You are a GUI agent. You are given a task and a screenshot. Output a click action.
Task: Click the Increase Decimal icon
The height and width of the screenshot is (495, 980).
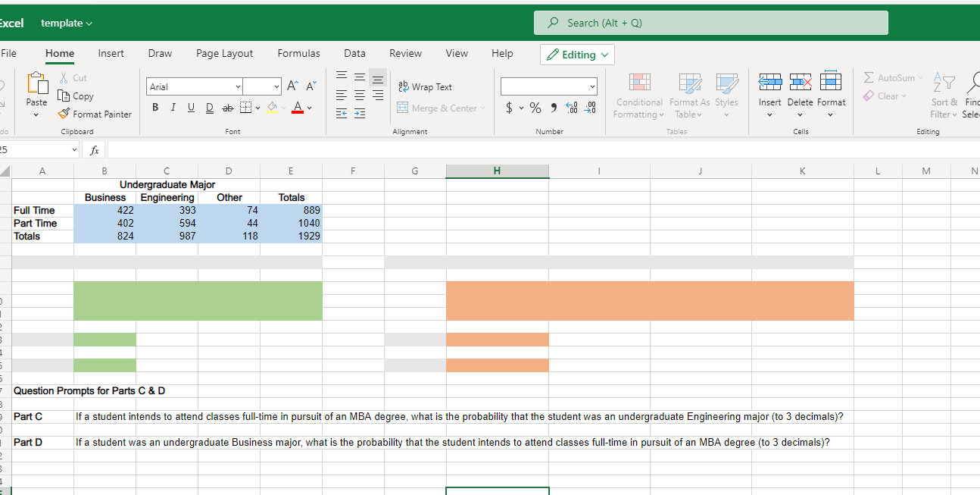[572, 108]
